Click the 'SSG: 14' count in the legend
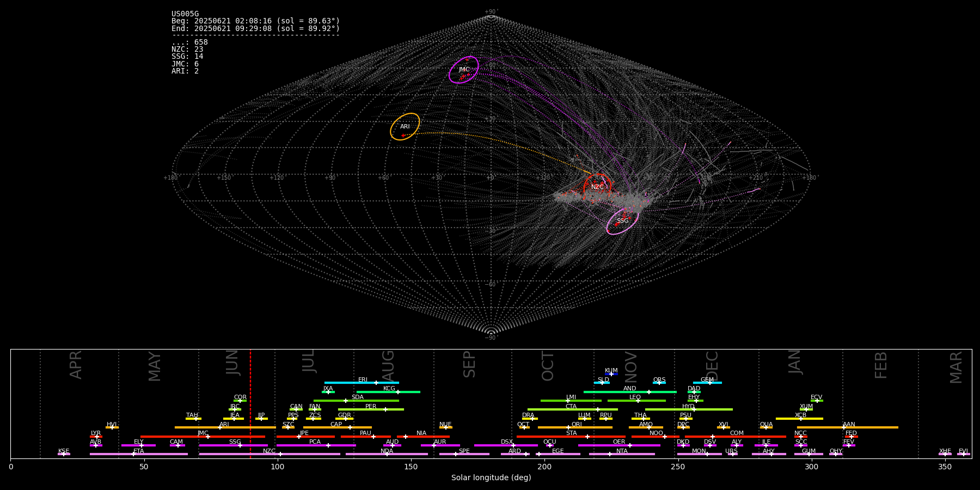980x490 pixels. coord(187,57)
